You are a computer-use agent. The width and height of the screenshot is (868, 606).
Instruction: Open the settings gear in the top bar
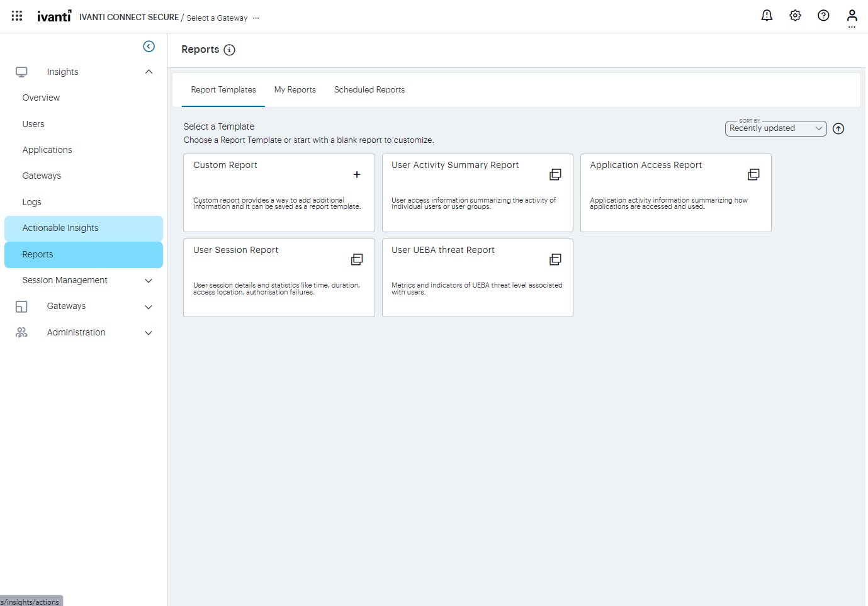pyautogui.click(x=795, y=15)
